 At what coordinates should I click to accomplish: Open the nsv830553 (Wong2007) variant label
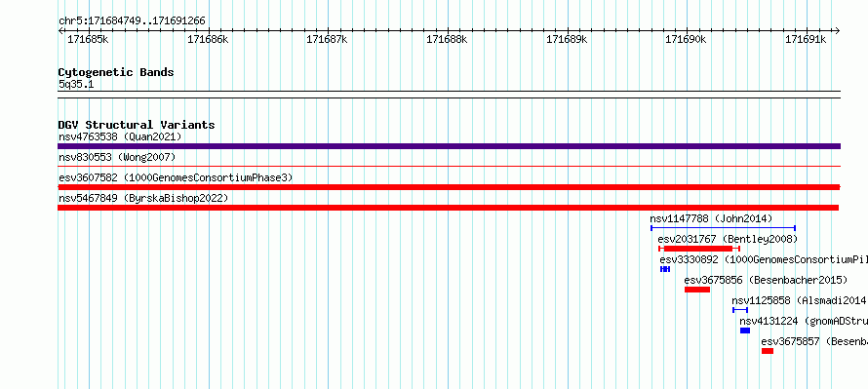coord(117,157)
